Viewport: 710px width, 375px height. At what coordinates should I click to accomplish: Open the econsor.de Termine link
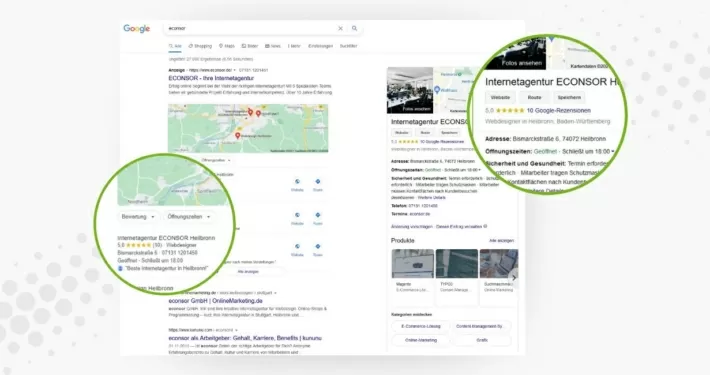tap(420, 214)
